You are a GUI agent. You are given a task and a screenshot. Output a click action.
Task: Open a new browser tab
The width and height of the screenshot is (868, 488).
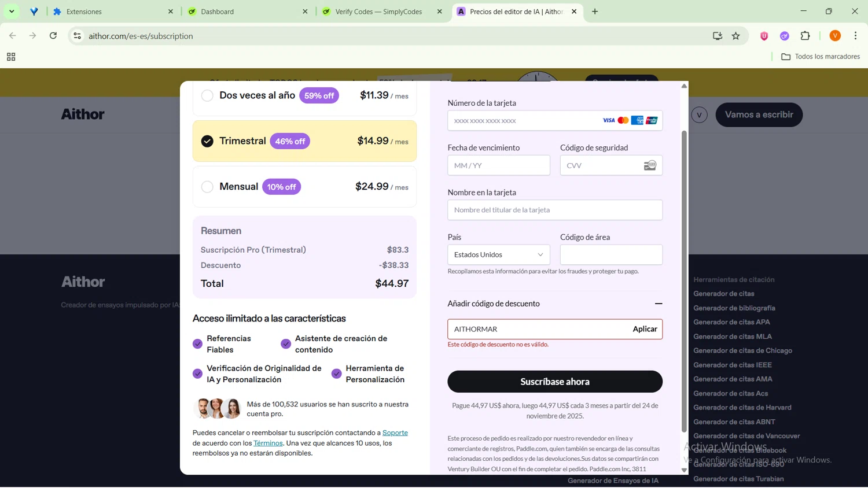click(595, 12)
